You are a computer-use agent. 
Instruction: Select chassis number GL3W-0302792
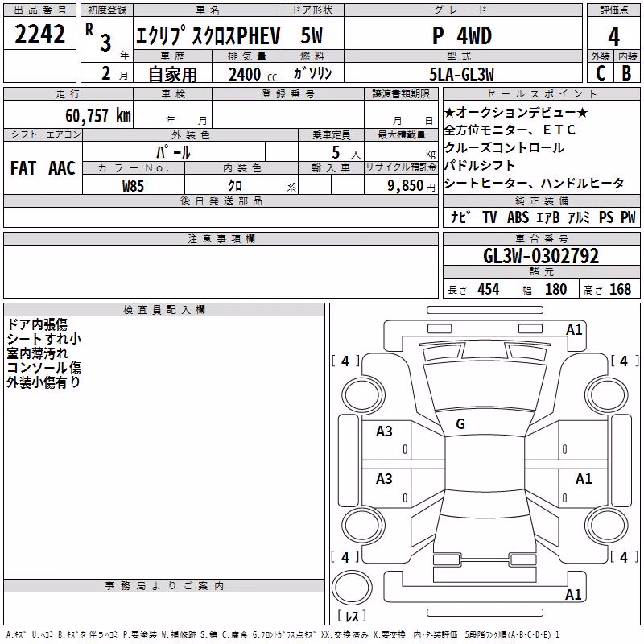[541, 256]
